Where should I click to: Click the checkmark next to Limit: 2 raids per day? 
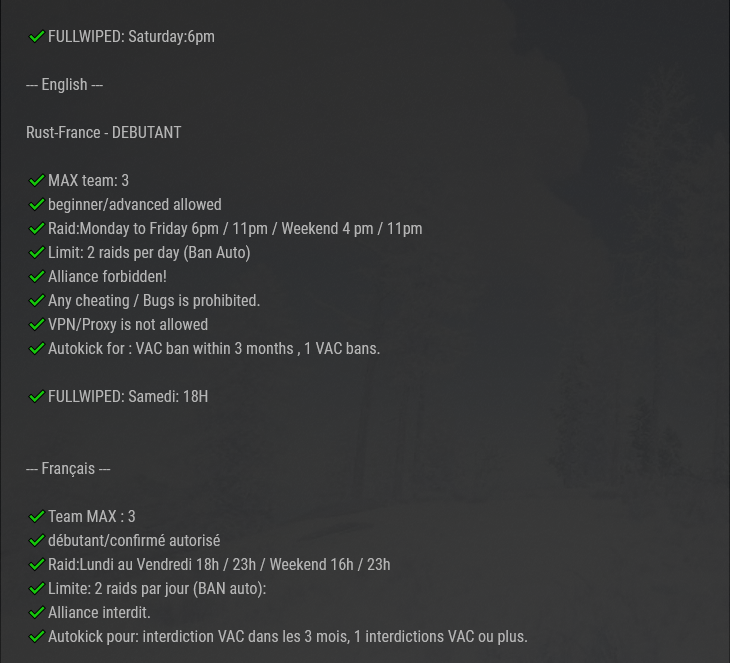[x=36, y=253]
